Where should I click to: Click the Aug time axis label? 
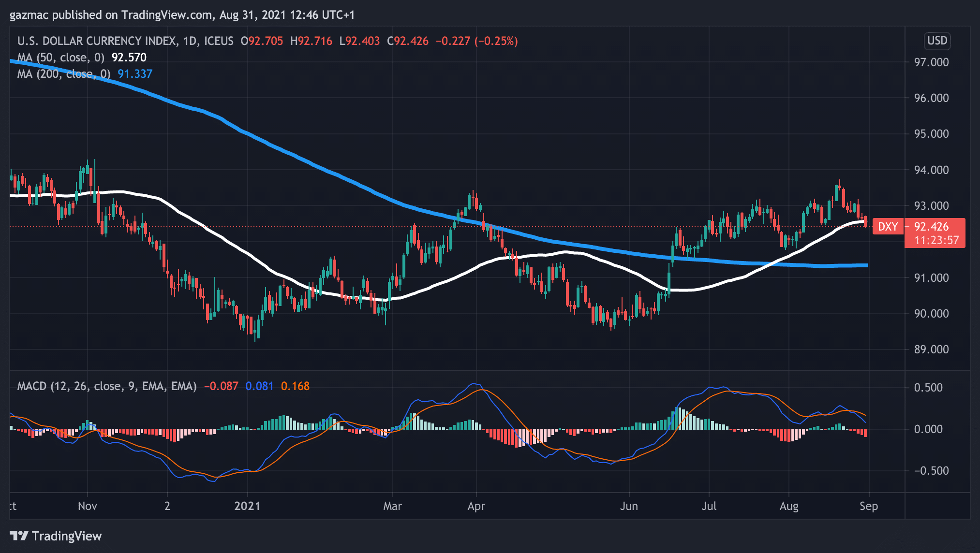click(x=789, y=506)
